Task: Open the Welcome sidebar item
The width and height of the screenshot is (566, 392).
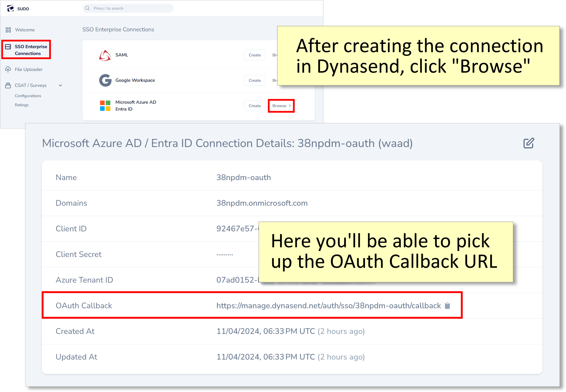Action: (x=25, y=30)
